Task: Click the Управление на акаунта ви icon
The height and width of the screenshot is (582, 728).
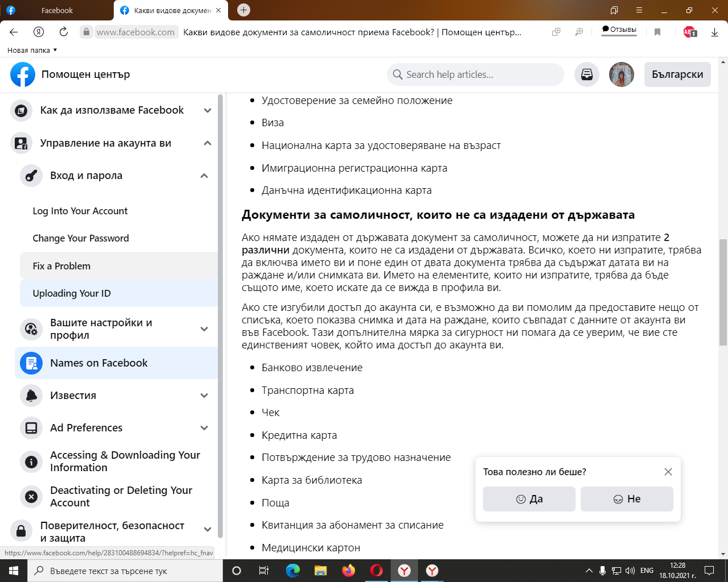Action: [x=21, y=143]
